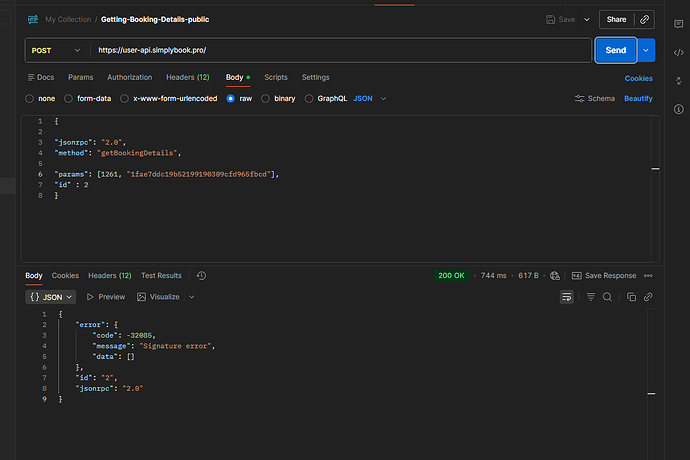Click the Beautify link

(x=638, y=99)
